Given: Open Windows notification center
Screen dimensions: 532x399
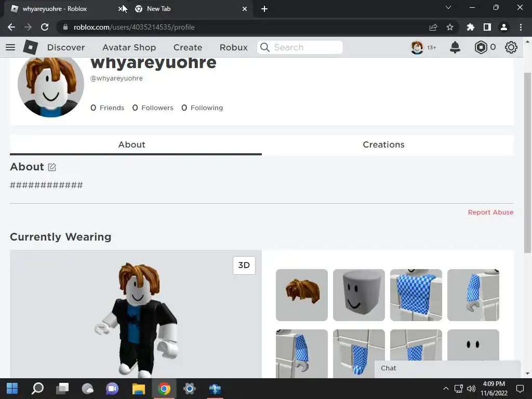Looking at the screenshot, I should pos(520,389).
